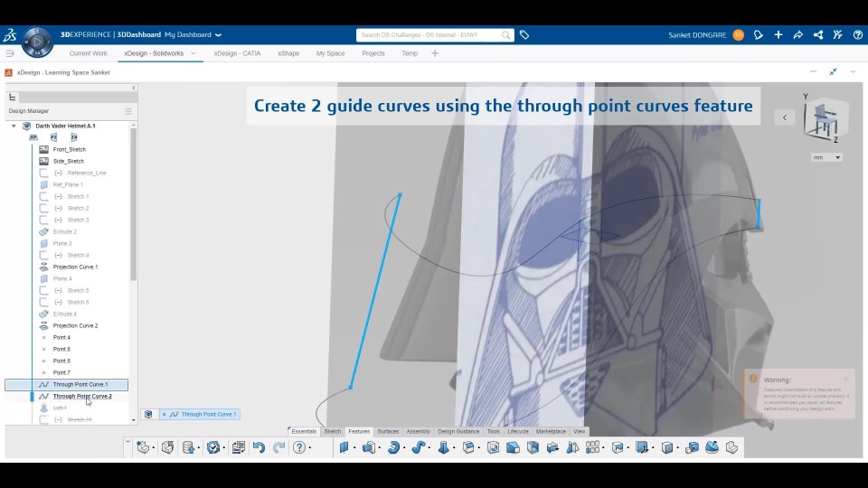The image size is (868, 488).
Task: Toggle the Sketch.5 box in tree
Action: [43, 290]
